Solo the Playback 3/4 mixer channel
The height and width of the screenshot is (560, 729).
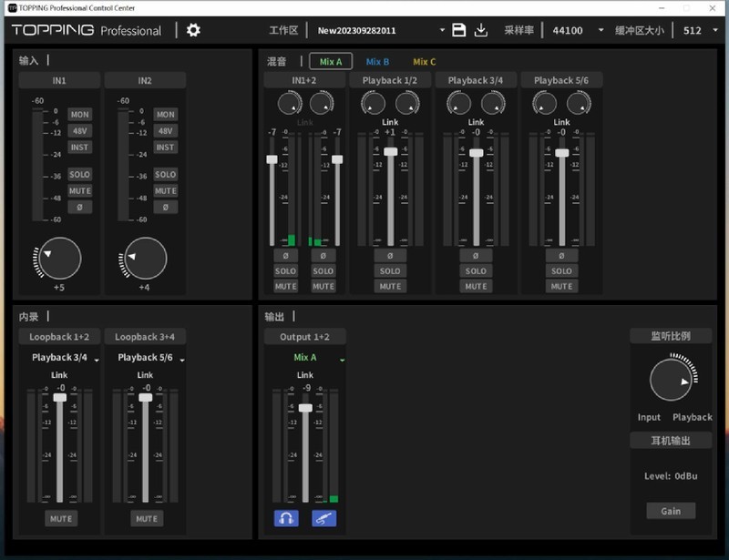coord(476,270)
